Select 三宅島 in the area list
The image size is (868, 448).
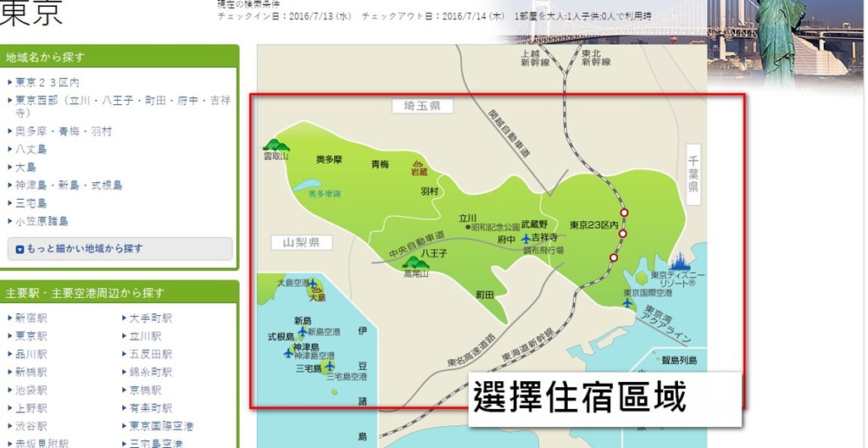tap(31, 203)
